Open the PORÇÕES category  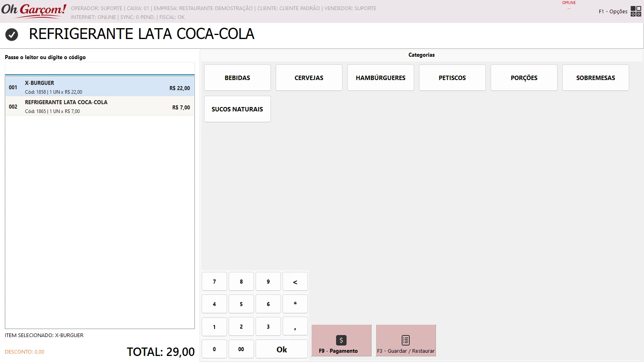tap(524, 78)
